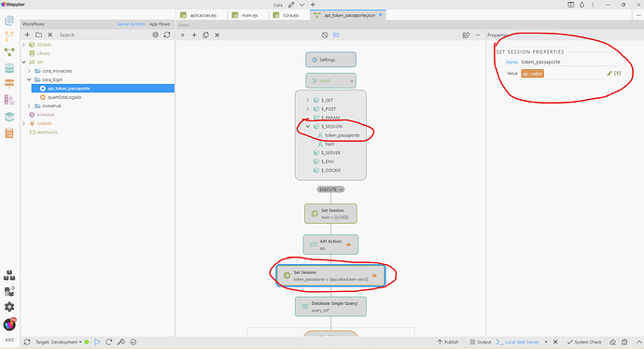Open the wrench tools icon in status bar

[x=121, y=342]
